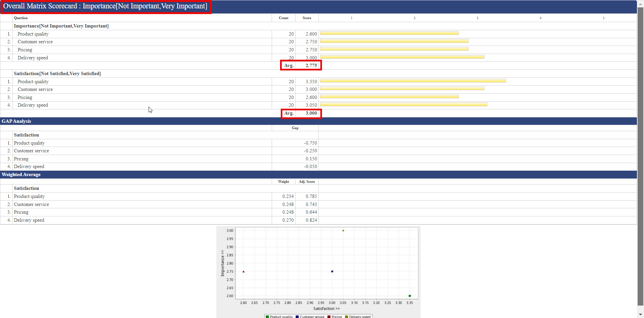Screen dimensions: 644x318
Task: Click the GAP Analysis section header
Action: (16, 121)
